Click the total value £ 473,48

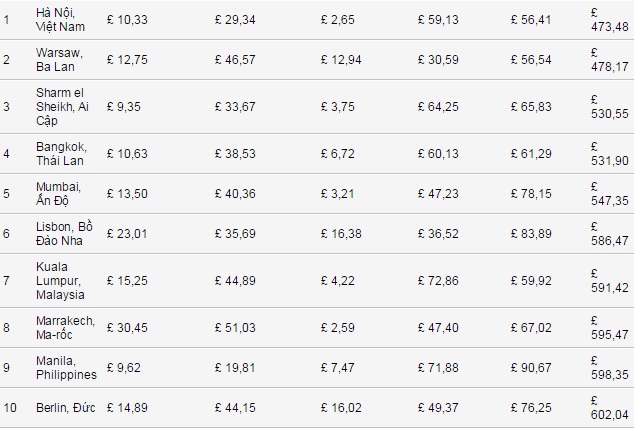(610, 18)
